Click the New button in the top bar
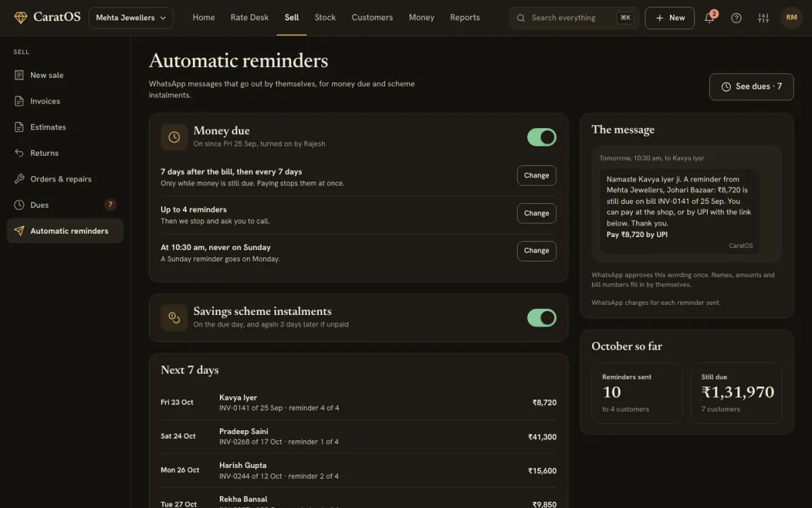Image resolution: width=812 pixels, height=508 pixels. 669,18
